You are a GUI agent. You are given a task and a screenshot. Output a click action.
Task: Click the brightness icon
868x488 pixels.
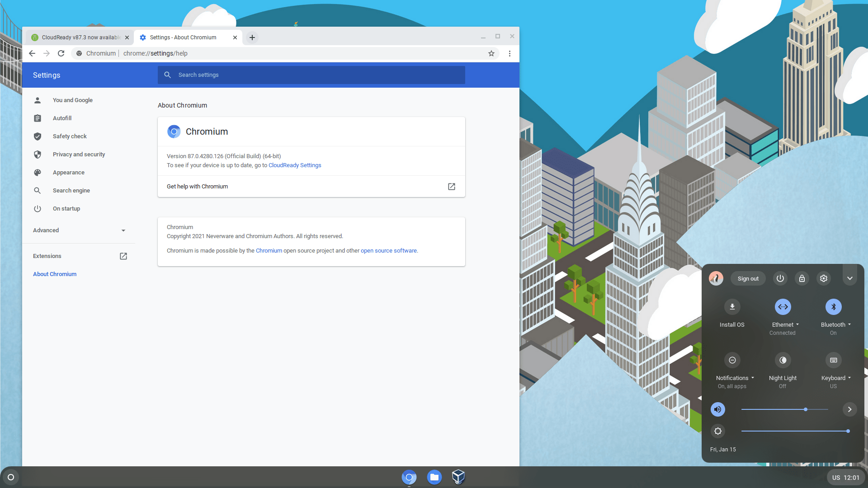click(x=718, y=431)
